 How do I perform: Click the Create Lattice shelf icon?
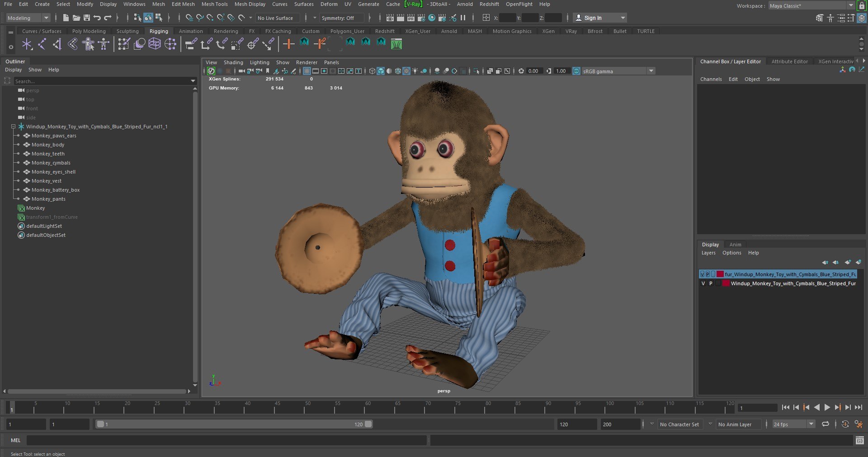pos(155,44)
